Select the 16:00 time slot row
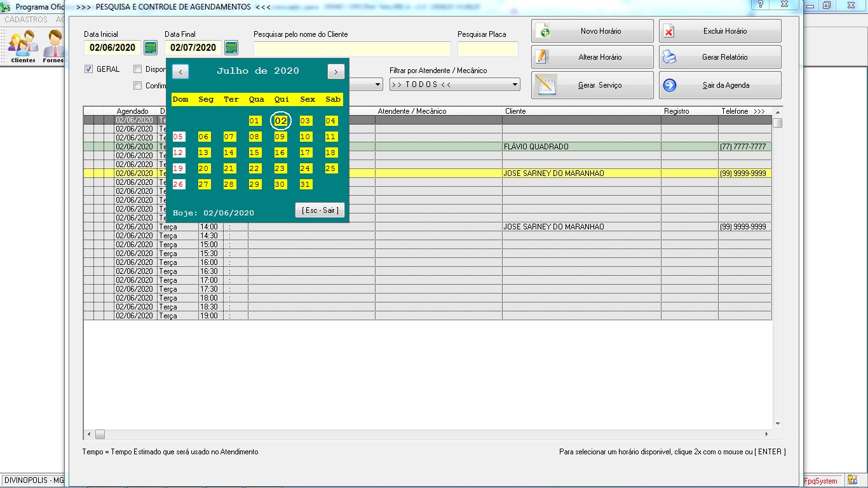The height and width of the screenshot is (488, 868). coord(428,262)
